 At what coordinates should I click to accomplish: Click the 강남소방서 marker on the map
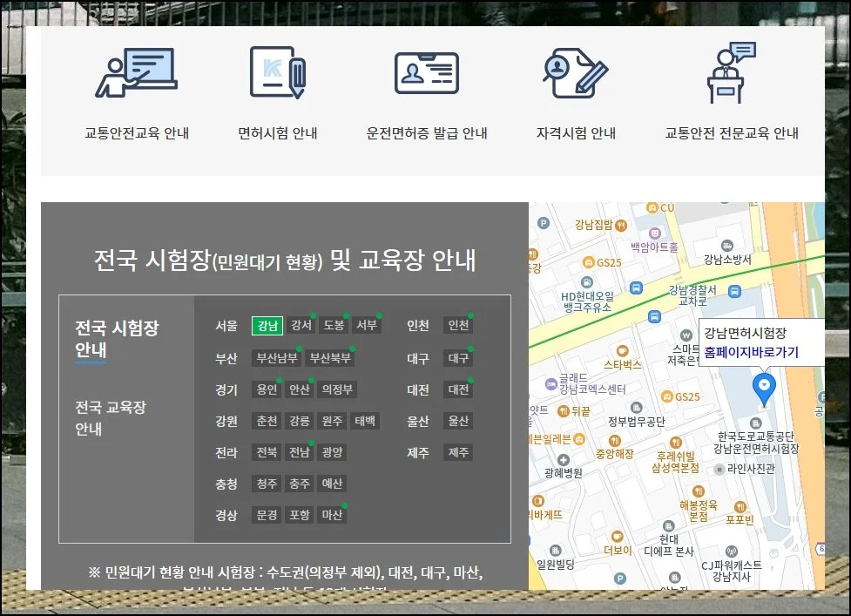pyautogui.click(x=727, y=245)
